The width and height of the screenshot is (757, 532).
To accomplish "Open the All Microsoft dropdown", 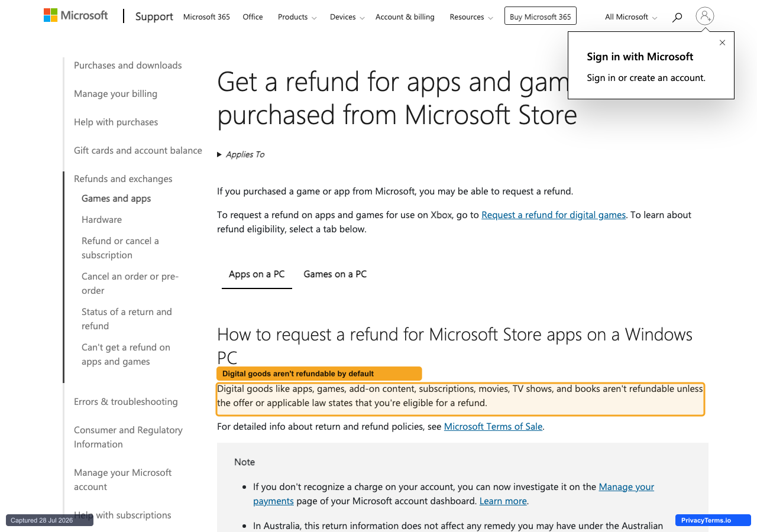I will click(631, 17).
